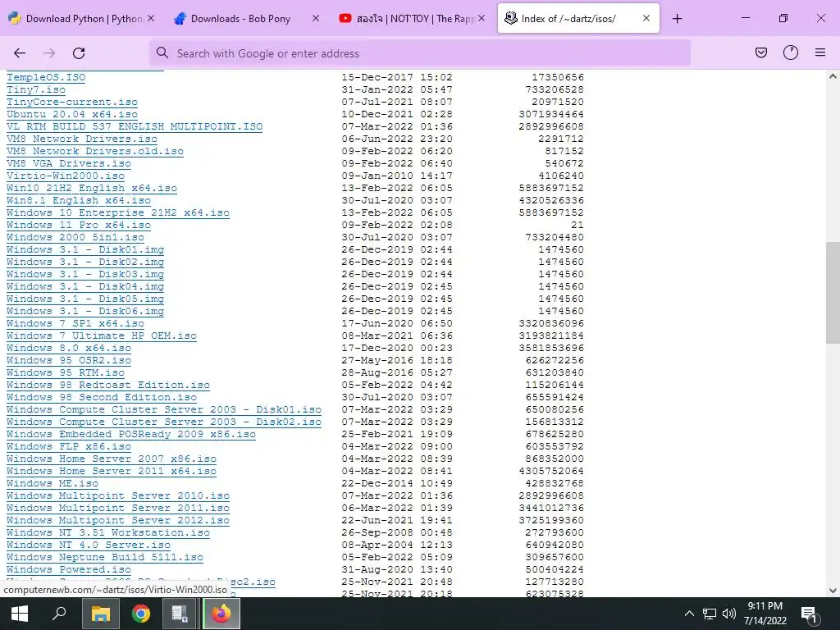
Task: Open the server manager taskbar icon
Action: [x=180, y=614]
